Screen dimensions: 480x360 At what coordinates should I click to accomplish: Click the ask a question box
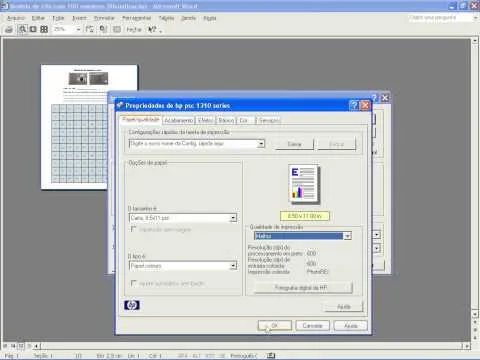click(440, 18)
